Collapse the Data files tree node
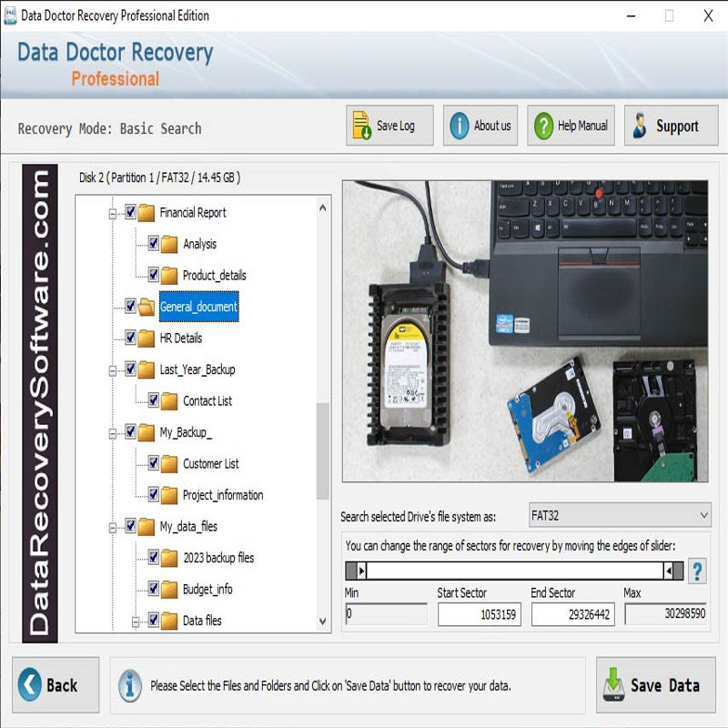 136,622
